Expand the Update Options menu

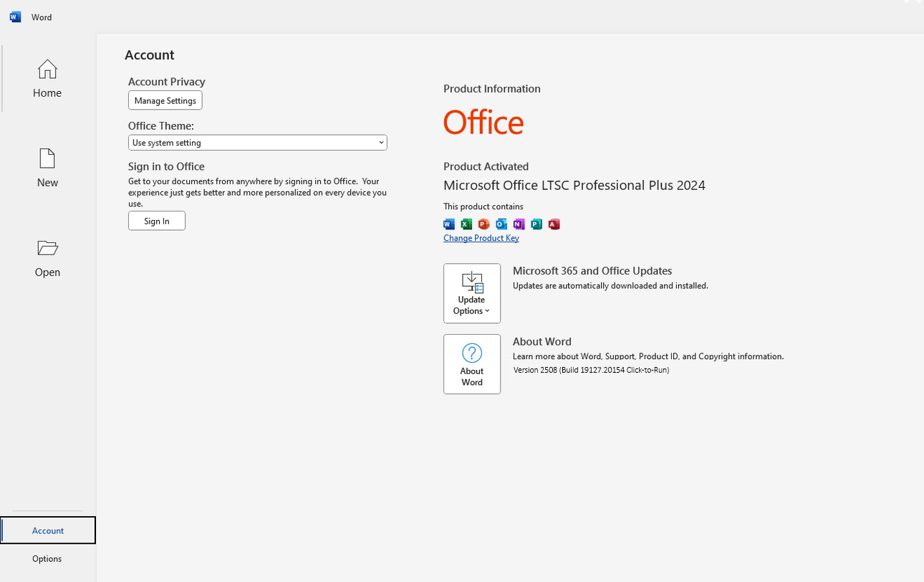(x=472, y=293)
